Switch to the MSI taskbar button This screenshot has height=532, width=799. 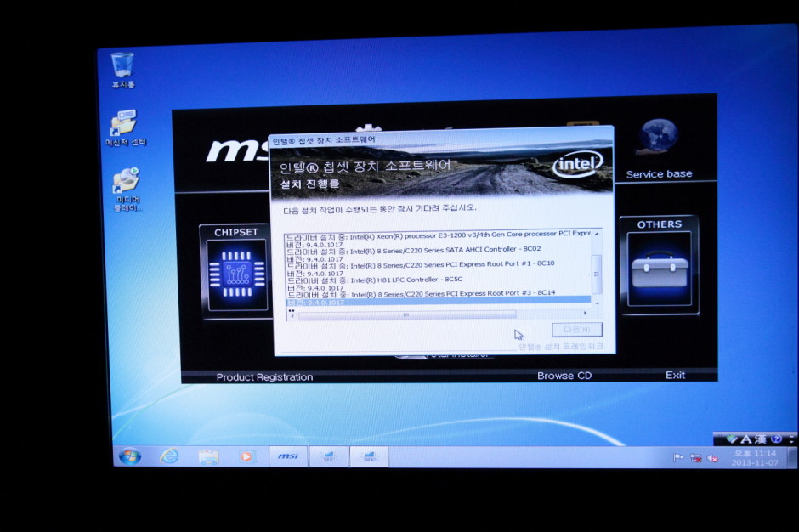click(x=288, y=456)
